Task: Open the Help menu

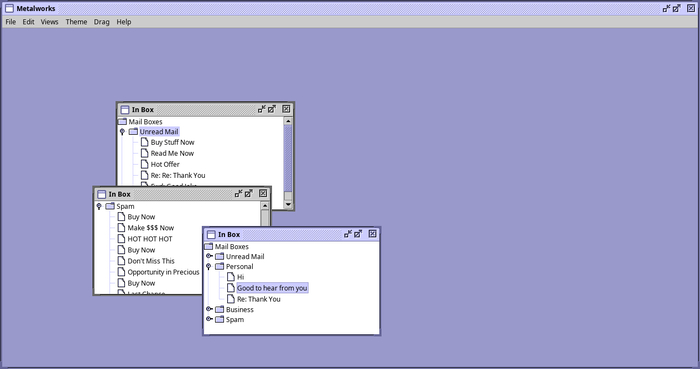Action: click(x=124, y=22)
